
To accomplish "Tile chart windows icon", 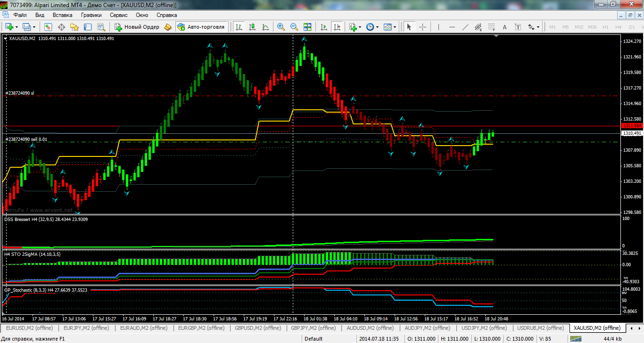I will (x=307, y=27).
